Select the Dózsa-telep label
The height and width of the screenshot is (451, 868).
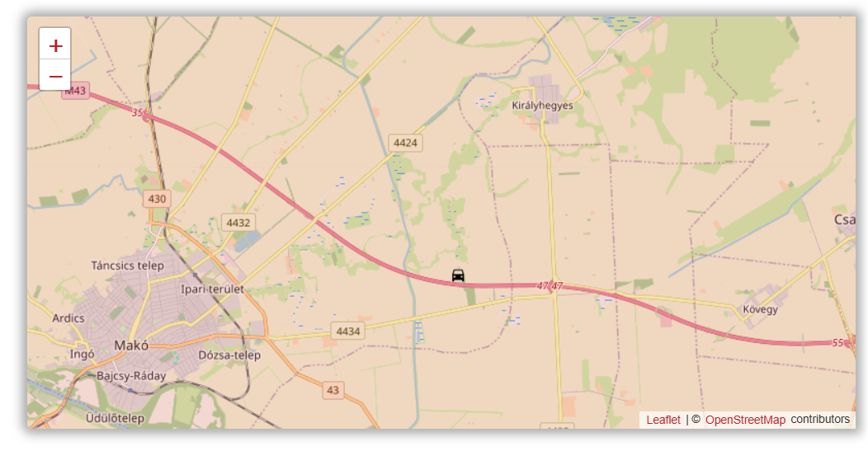tap(229, 355)
